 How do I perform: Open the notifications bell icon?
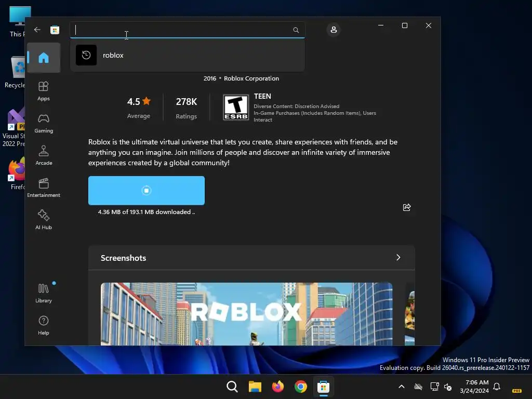coord(497,387)
